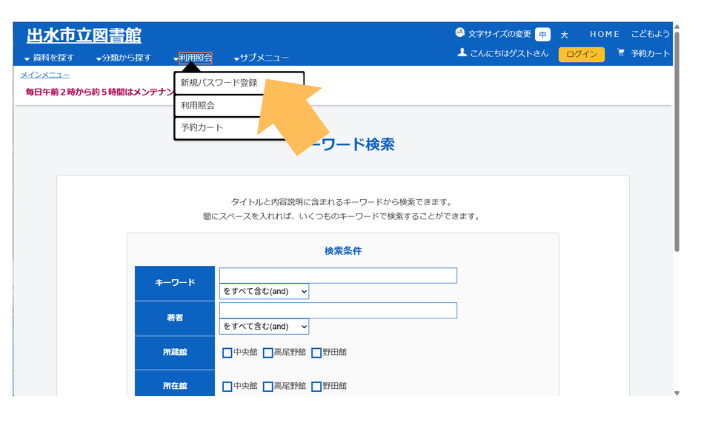The height and width of the screenshot is (428, 702).
Task: Expand the 分類から探す menu
Action: click(x=123, y=58)
